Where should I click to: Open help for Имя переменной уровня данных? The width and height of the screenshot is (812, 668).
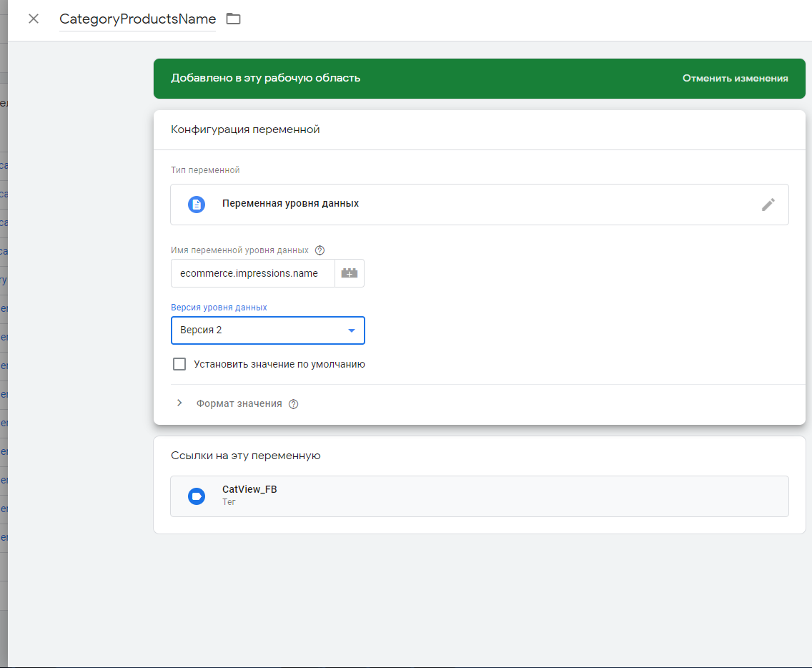coord(320,250)
